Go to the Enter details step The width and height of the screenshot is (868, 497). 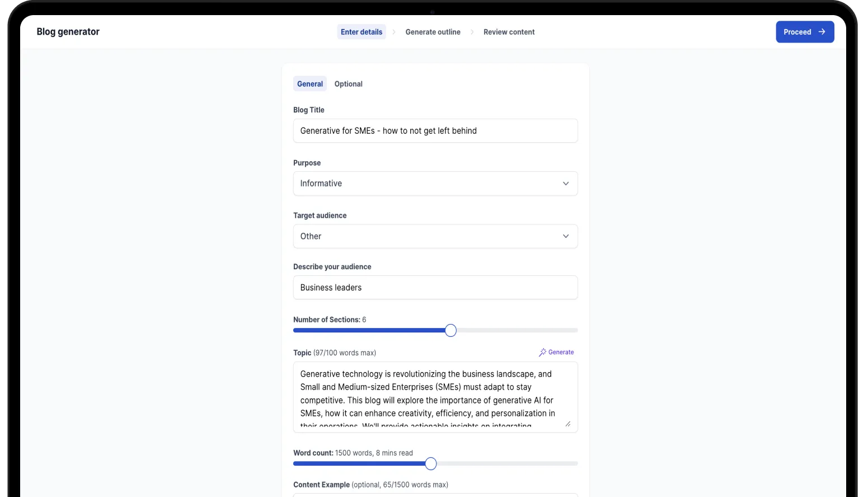coord(362,32)
